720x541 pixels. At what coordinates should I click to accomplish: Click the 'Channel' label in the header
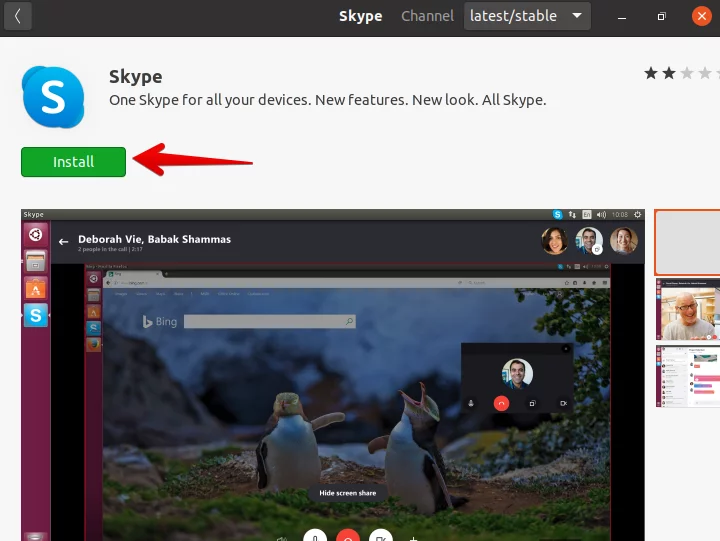[427, 16]
